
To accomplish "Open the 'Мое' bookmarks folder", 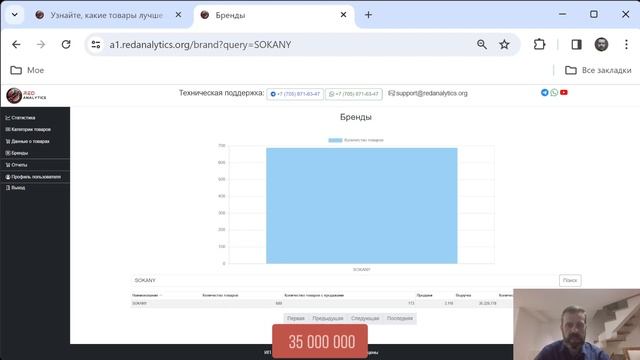I will [x=27, y=70].
